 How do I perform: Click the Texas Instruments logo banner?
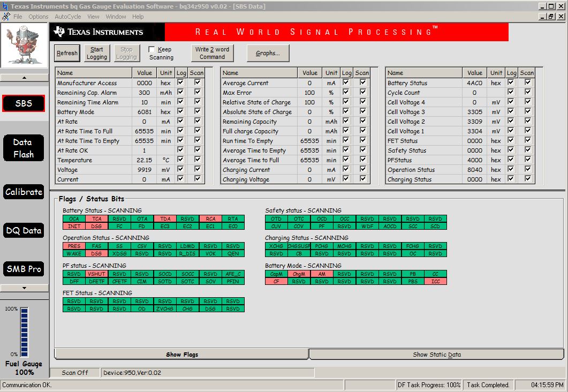pos(107,32)
